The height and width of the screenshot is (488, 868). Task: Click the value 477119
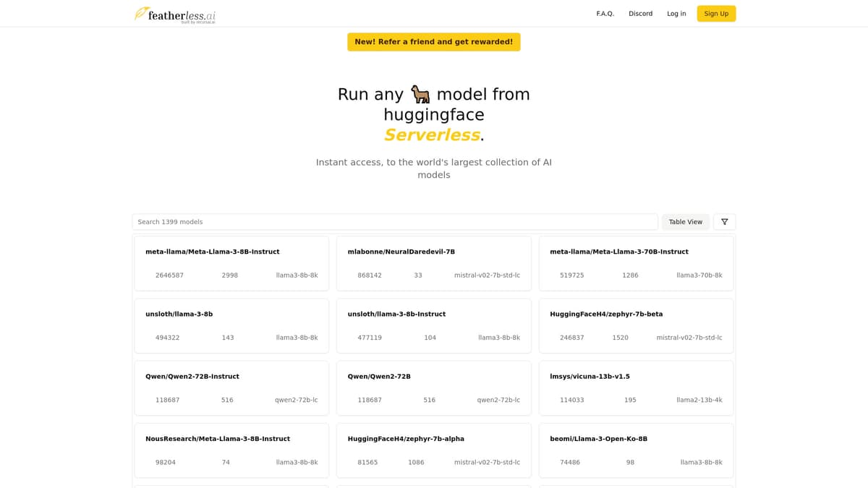pyautogui.click(x=370, y=338)
